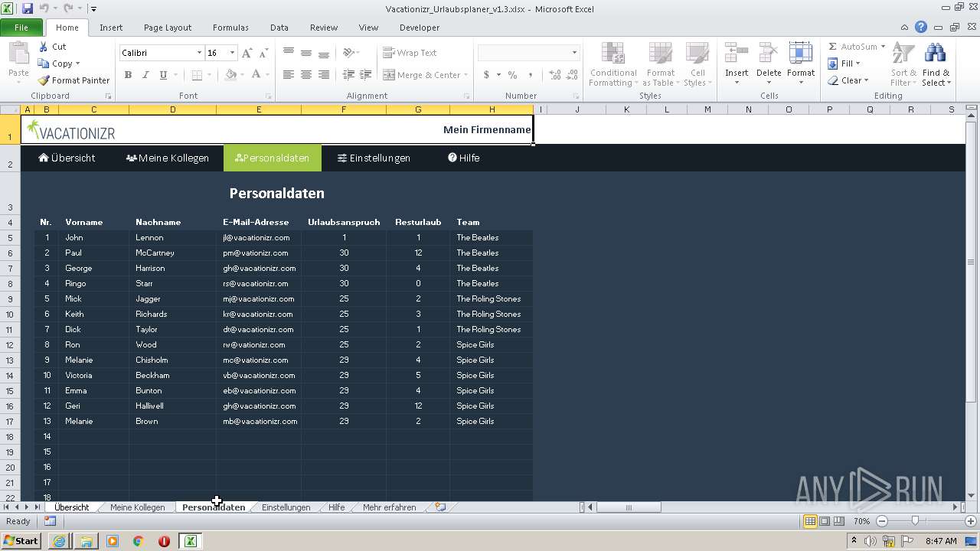This screenshot has height=551, width=980.
Task: Click the Wrap Text button
Action: click(x=410, y=53)
